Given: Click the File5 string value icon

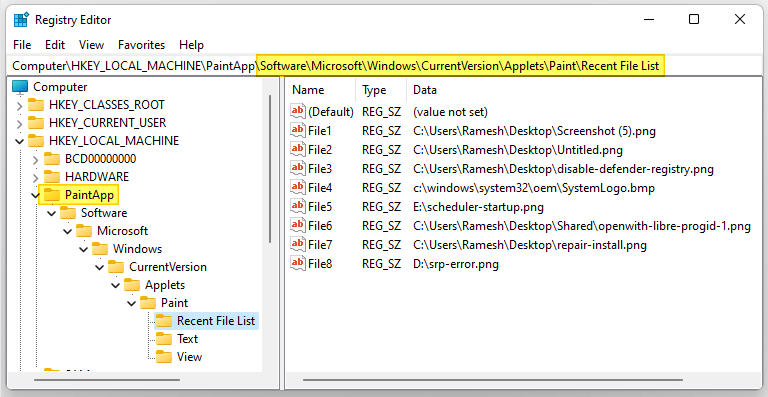Looking at the screenshot, I should [x=297, y=206].
